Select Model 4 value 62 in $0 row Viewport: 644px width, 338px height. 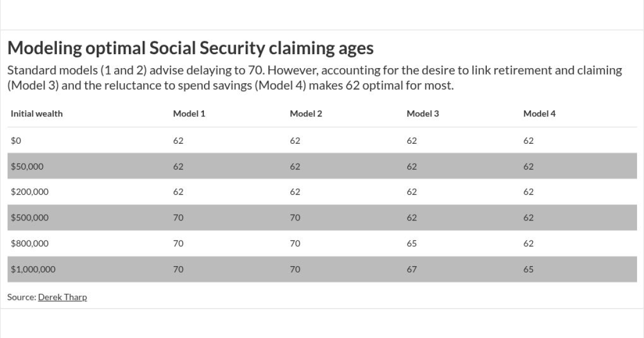[x=529, y=141]
